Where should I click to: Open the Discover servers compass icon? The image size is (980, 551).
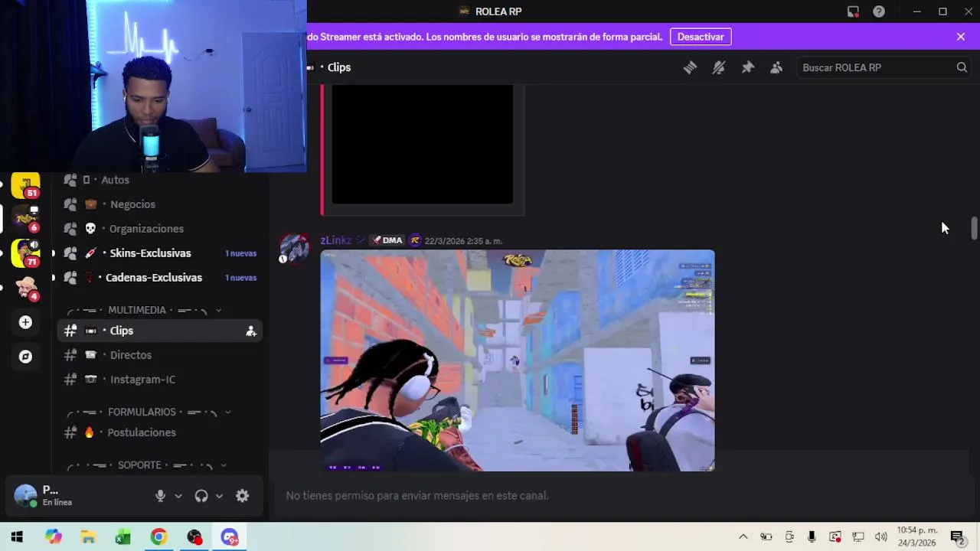(25, 357)
